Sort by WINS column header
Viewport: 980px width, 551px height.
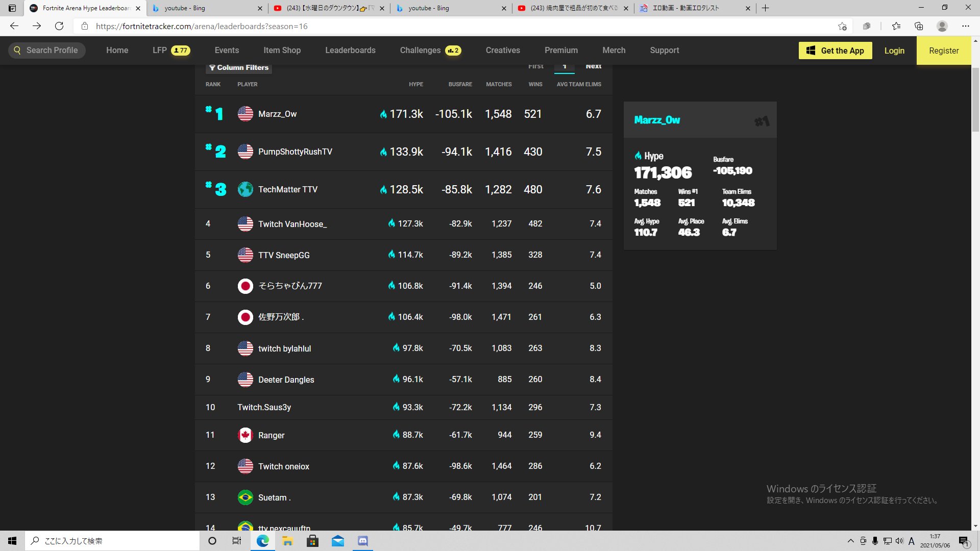[x=535, y=84]
